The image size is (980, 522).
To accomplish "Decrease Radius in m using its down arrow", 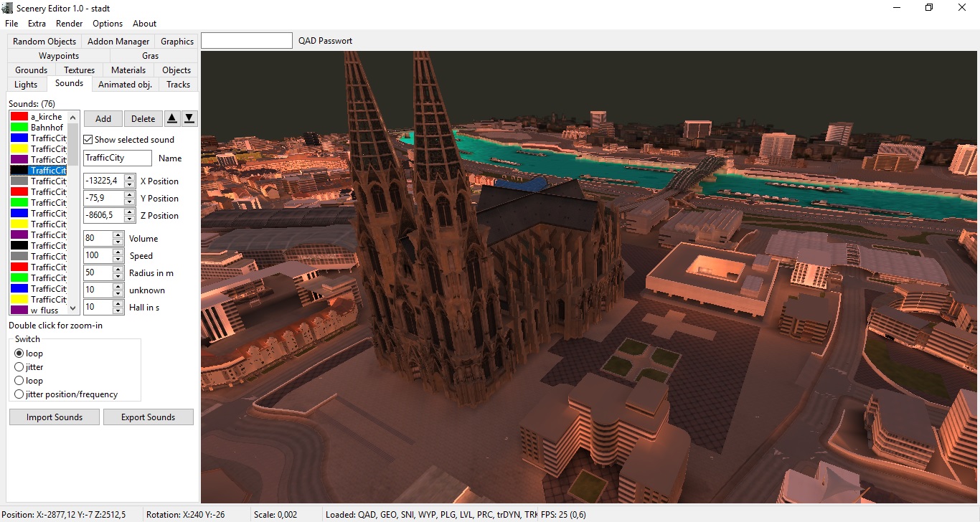I will tap(118, 276).
